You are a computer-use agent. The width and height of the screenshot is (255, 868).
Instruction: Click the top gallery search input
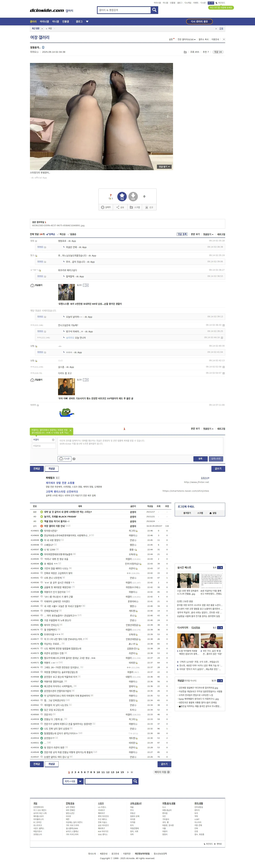click(x=124, y=10)
